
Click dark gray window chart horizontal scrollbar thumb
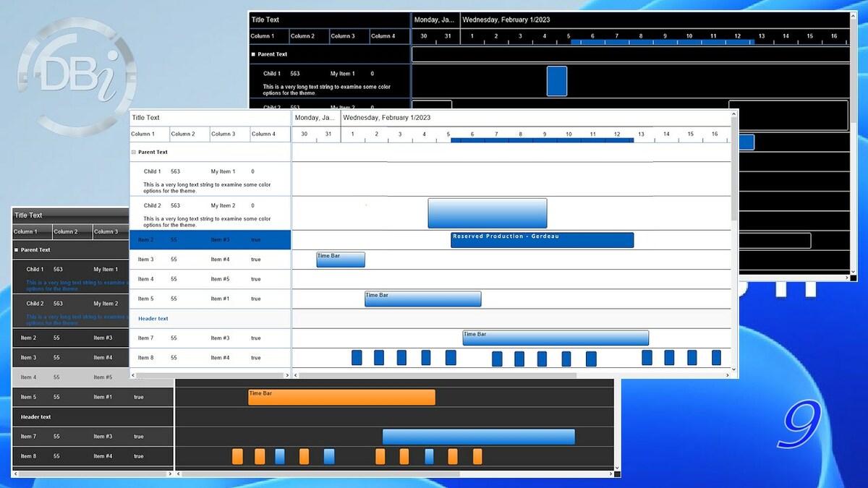pyautogui.click(x=320, y=474)
